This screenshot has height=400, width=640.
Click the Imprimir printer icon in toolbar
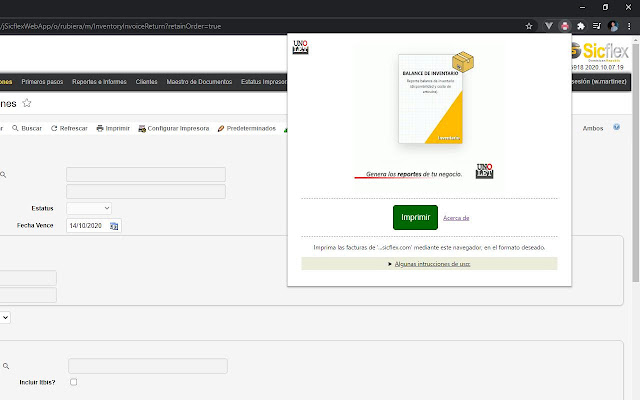pos(101,128)
